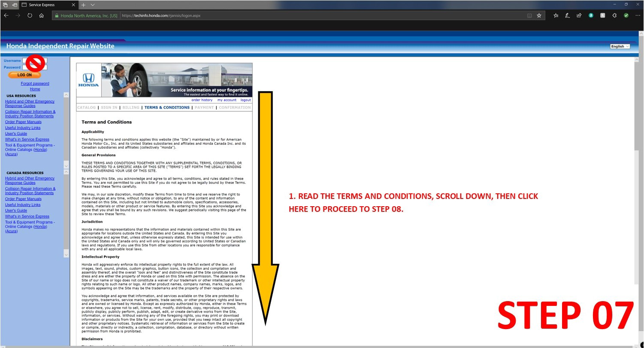
Task: Open Canada Order Paper Manuals link
Action: pyautogui.click(x=23, y=199)
